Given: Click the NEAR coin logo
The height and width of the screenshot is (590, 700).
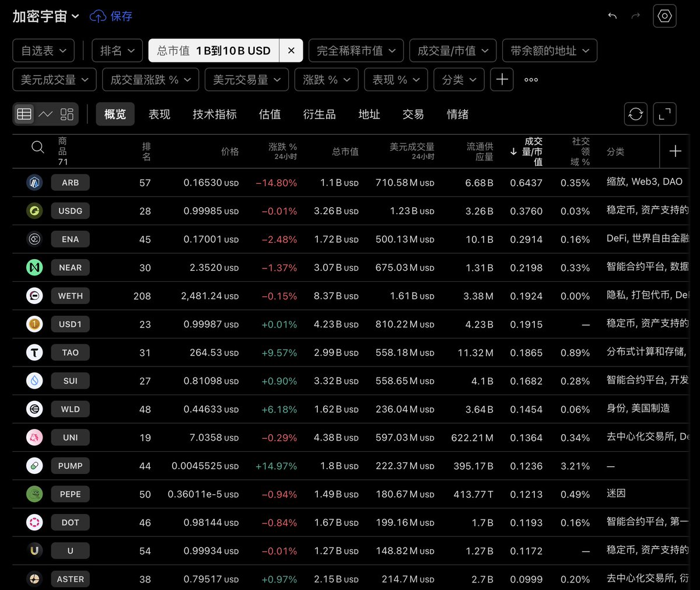Looking at the screenshot, I should click(35, 267).
